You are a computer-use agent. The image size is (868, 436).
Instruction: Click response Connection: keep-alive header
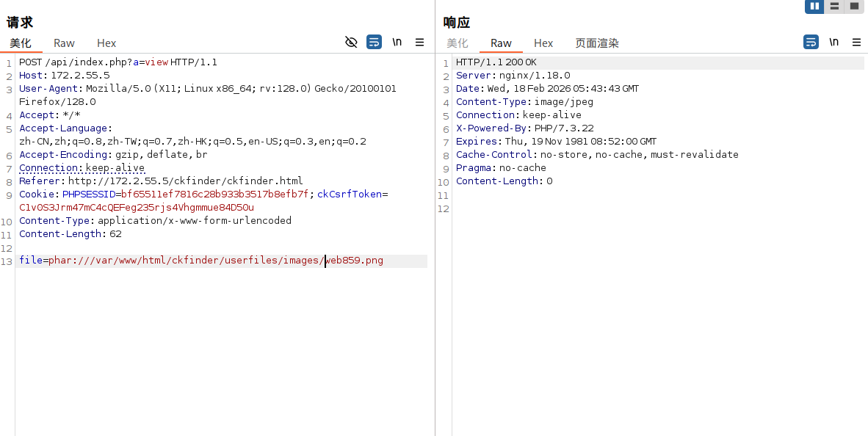518,115
